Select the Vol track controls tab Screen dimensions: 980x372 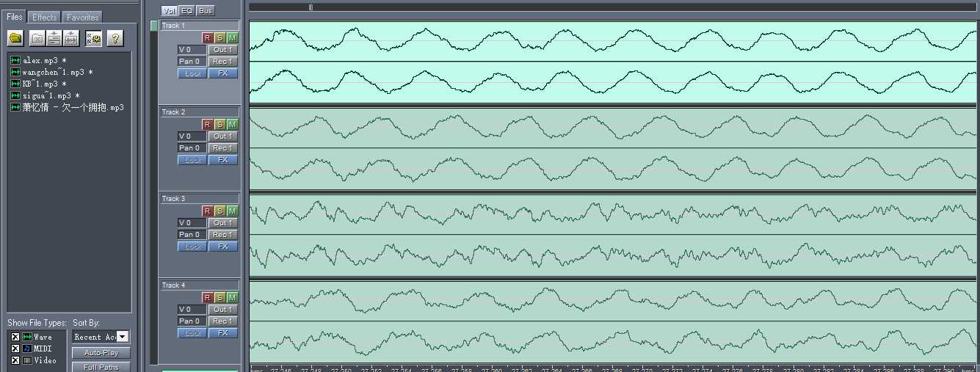[x=170, y=10]
